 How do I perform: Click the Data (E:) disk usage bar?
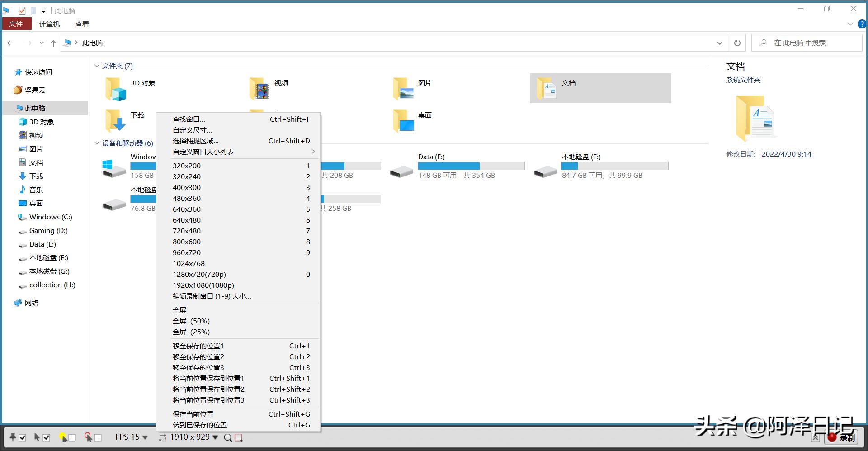click(x=471, y=166)
